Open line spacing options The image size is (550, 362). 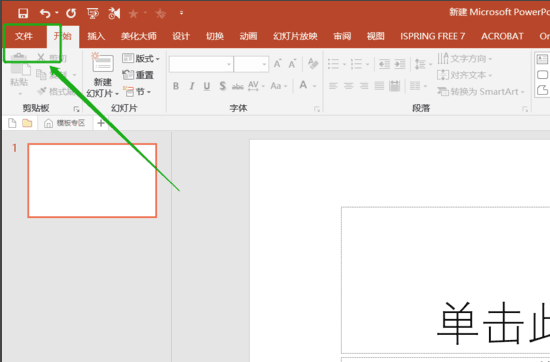click(x=423, y=64)
